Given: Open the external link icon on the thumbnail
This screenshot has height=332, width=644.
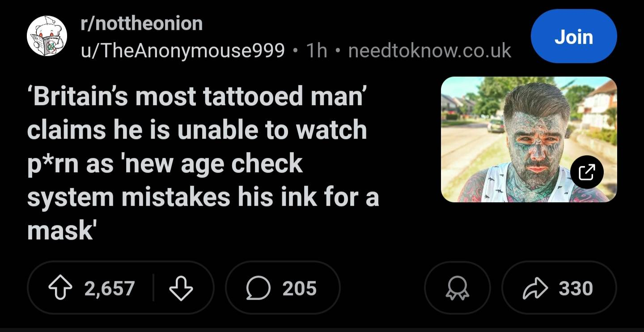Looking at the screenshot, I should 587,172.
